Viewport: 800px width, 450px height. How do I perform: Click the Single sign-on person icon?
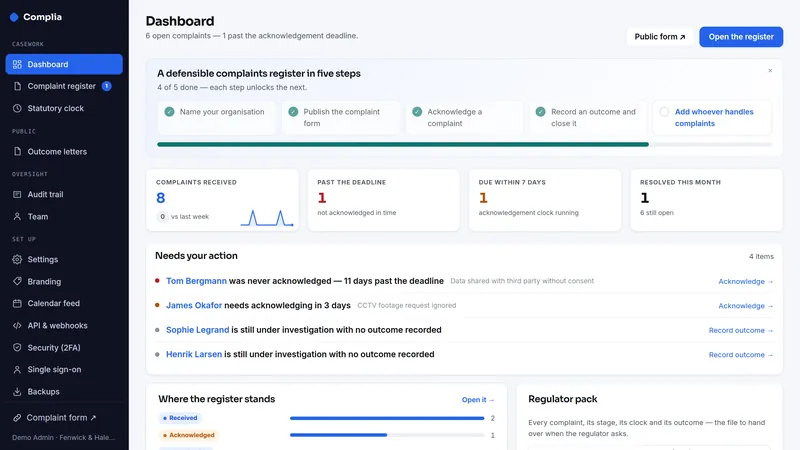pyautogui.click(x=17, y=369)
